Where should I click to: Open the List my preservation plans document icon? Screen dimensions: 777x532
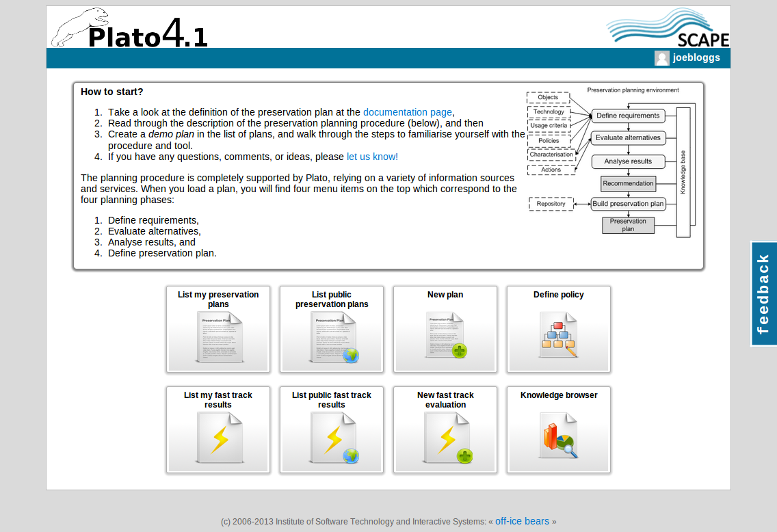point(219,337)
